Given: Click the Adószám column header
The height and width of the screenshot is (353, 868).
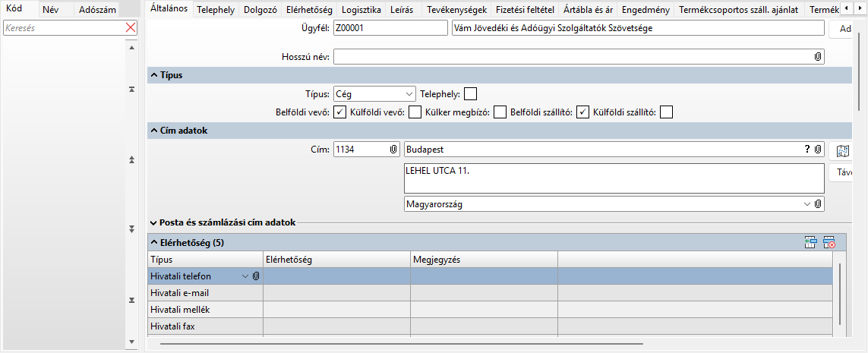Looking at the screenshot, I should 96,10.
